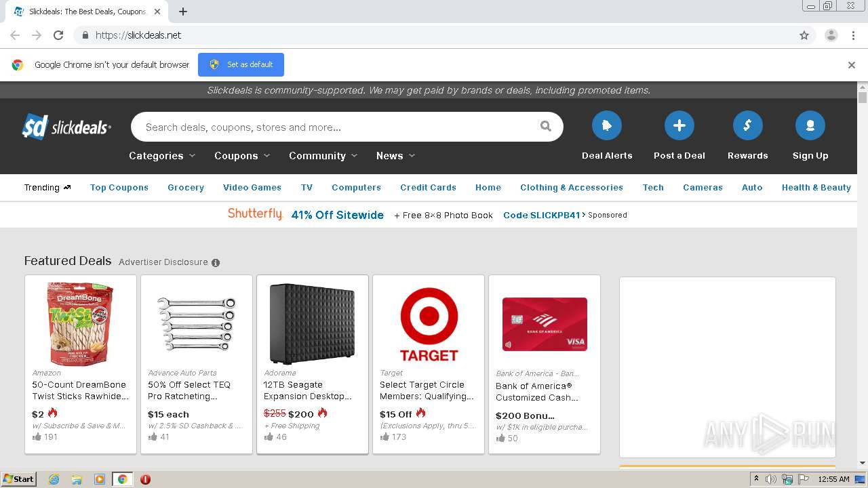Open Internet Explorer from taskbar
Image resolution: width=868 pixels, height=488 pixels.
click(x=54, y=479)
